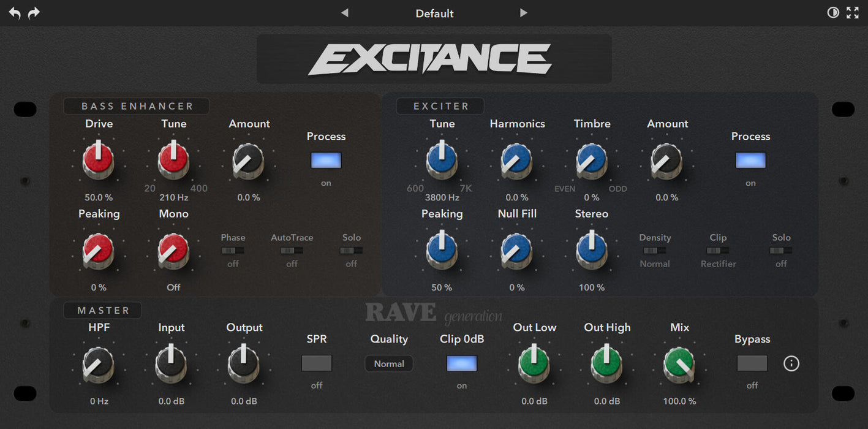868x429 pixels.
Task: Open the Quality Normal dropdown
Action: coord(389,363)
